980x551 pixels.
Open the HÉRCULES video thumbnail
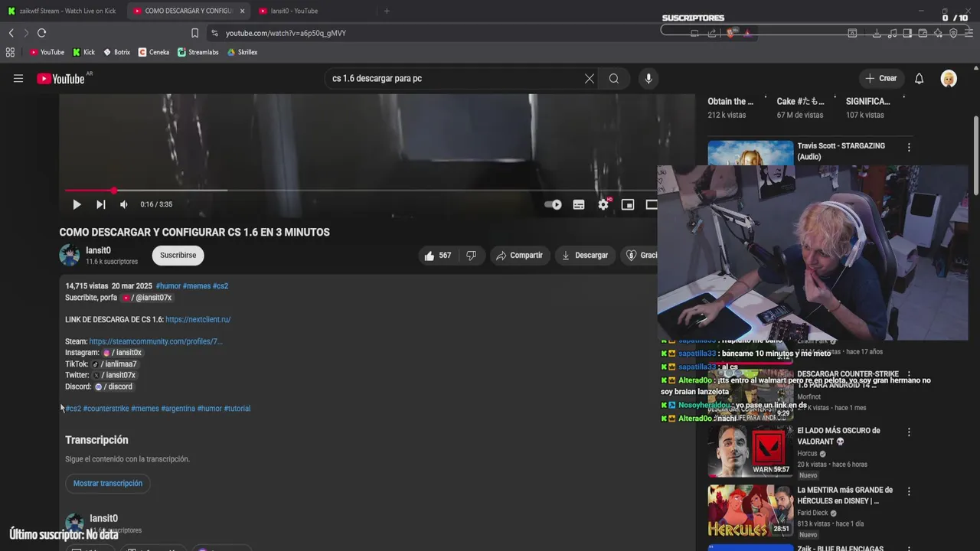pyautogui.click(x=750, y=510)
